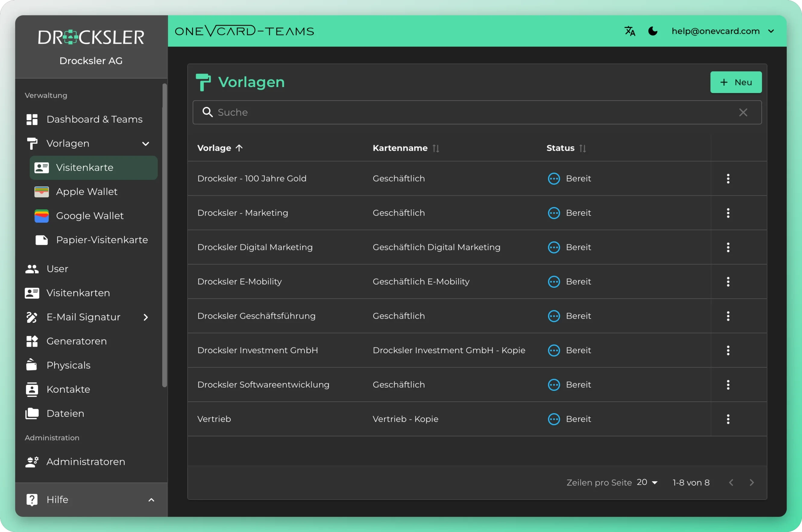Viewport: 802px width, 532px height.
Task: Click the Hilfe question mark icon
Action: (32, 500)
